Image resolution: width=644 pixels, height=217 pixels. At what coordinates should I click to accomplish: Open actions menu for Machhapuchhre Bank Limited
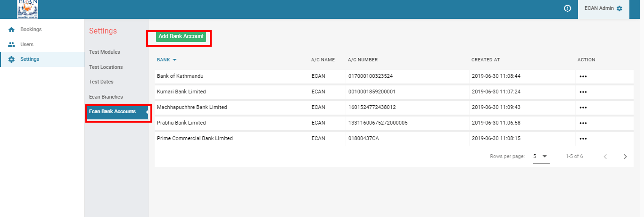[583, 108]
